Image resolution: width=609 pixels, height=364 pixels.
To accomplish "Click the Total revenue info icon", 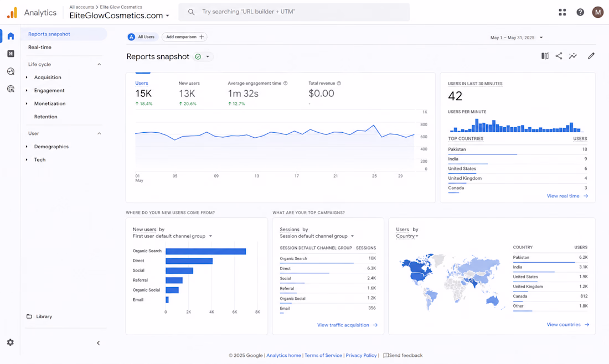I will click(339, 84).
